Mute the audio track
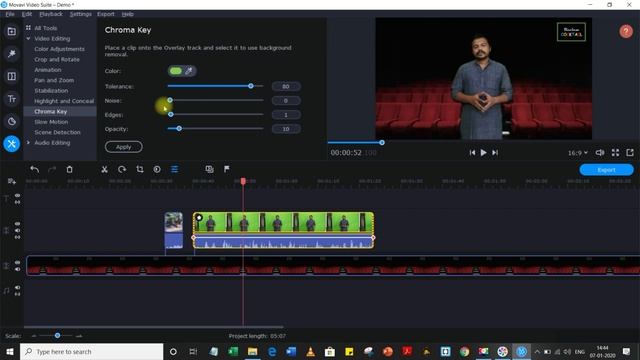 pyautogui.click(x=18, y=287)
